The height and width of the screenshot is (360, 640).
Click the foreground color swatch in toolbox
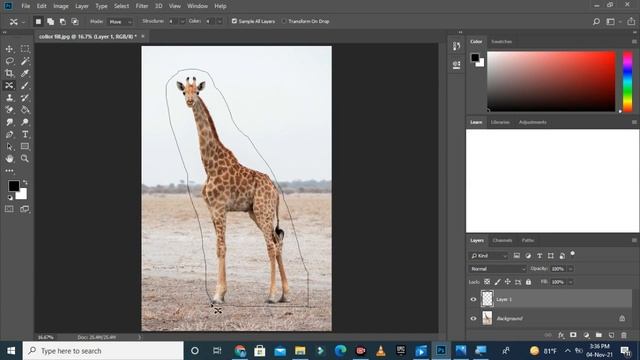click(x=13, y=186)
